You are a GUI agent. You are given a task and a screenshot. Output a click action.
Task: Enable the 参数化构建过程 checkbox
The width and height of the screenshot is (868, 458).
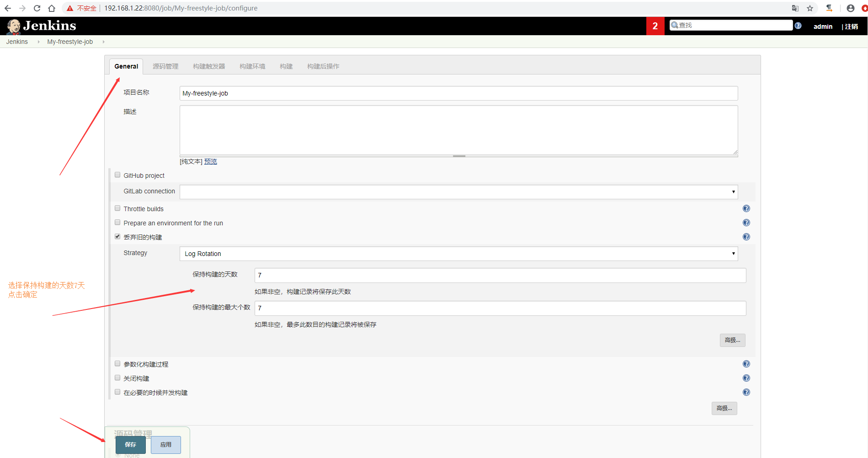[x=117, y=364]
